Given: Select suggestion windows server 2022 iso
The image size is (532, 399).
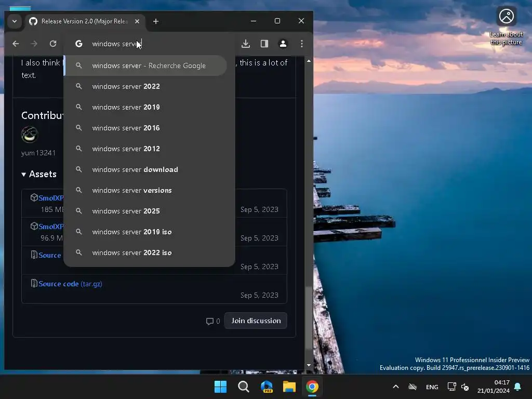Looking at the screenshot, I should 146,253.
